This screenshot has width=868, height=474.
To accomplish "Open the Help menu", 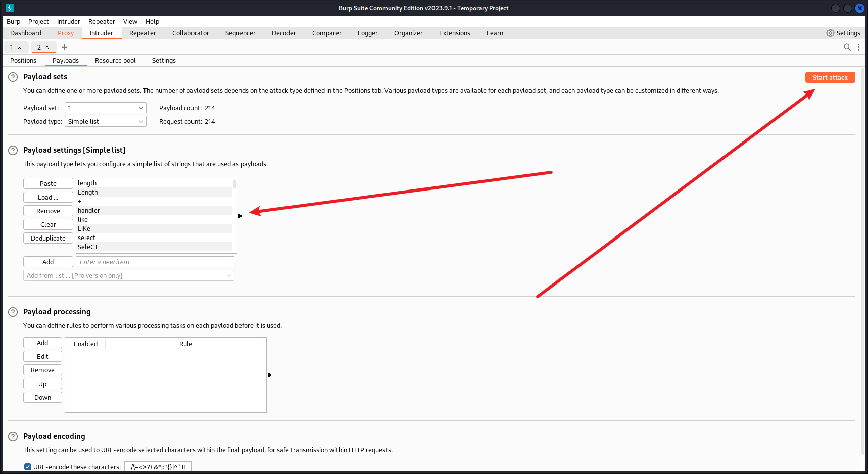I will click(152, 21).
